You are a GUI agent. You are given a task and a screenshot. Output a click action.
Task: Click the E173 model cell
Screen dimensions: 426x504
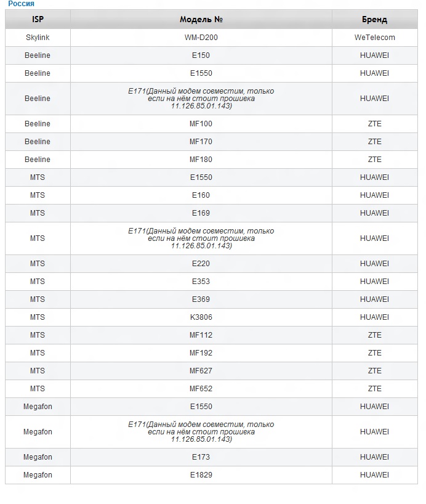[201, 457]
